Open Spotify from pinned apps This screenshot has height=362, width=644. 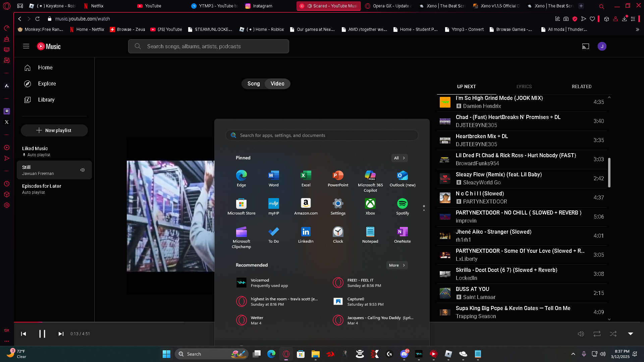click(402, 206)
